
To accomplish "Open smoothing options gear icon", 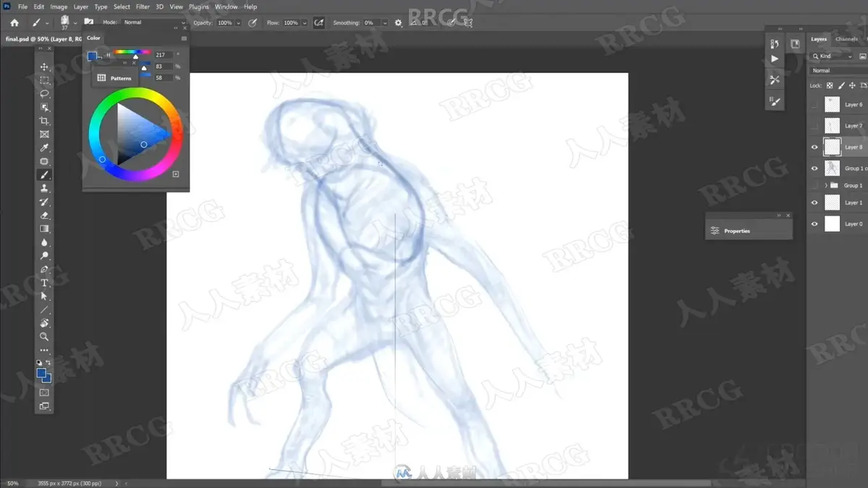I will click(x=398, y=23).
